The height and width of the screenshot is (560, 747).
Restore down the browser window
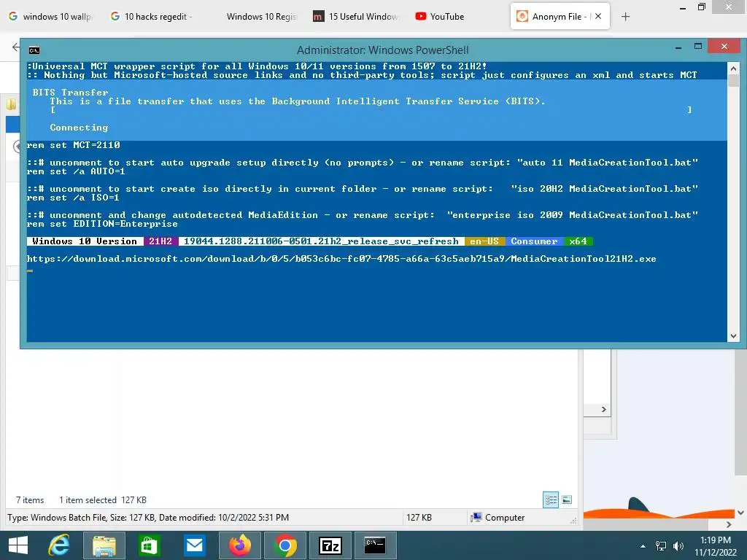[x=701, y=7]
